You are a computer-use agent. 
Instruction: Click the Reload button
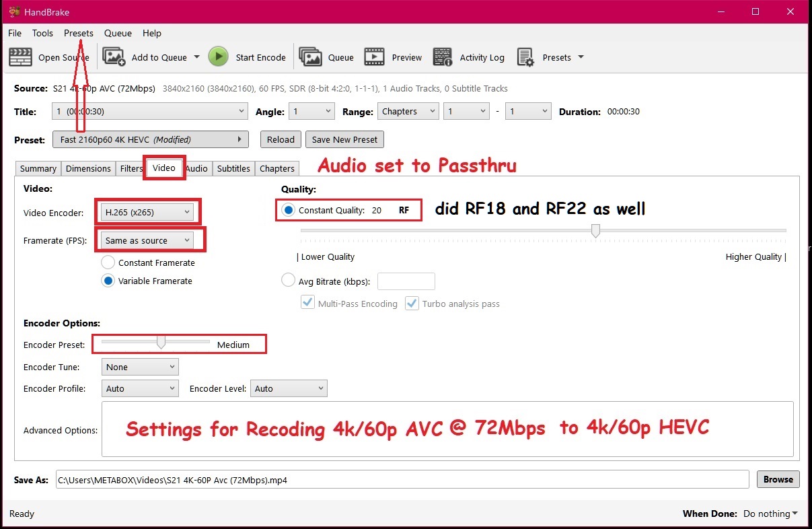281,139
